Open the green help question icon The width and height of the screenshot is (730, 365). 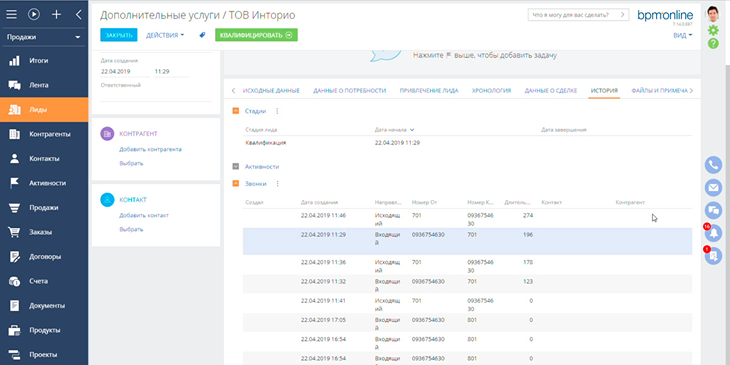713,43
